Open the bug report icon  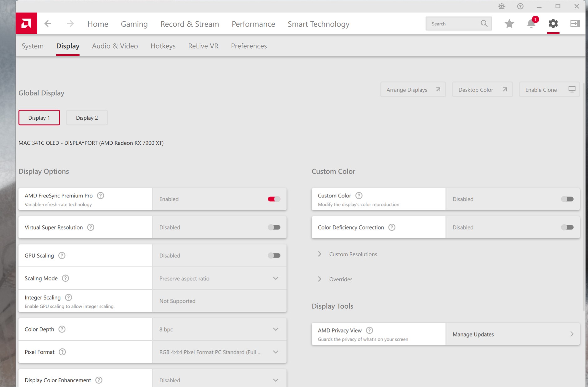(502, 6)
